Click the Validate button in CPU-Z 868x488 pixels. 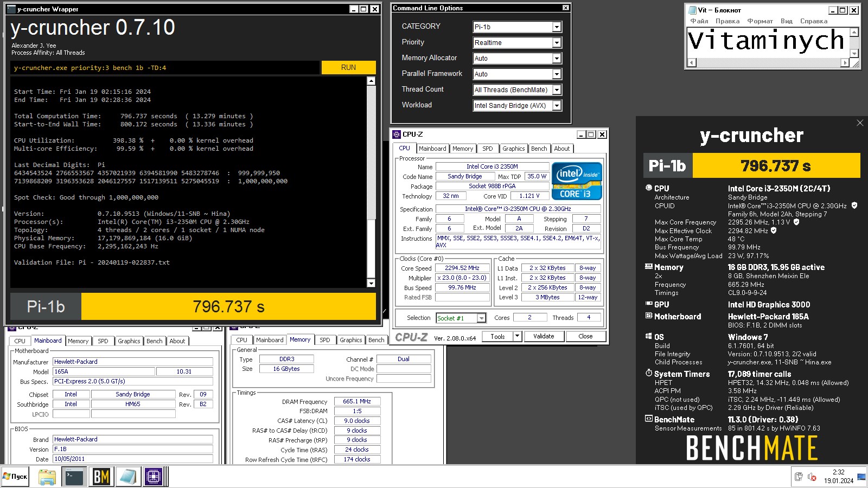tap(544, 336)
